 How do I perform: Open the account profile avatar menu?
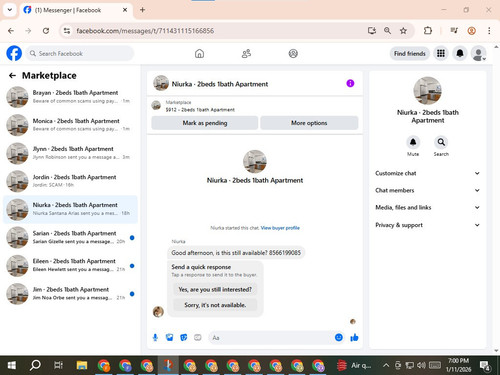479,53
